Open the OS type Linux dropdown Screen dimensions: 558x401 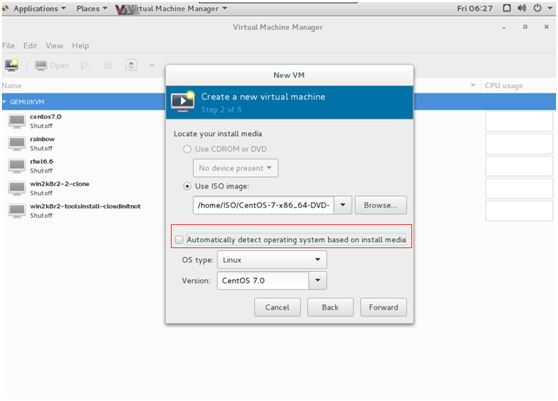(272, 260)
